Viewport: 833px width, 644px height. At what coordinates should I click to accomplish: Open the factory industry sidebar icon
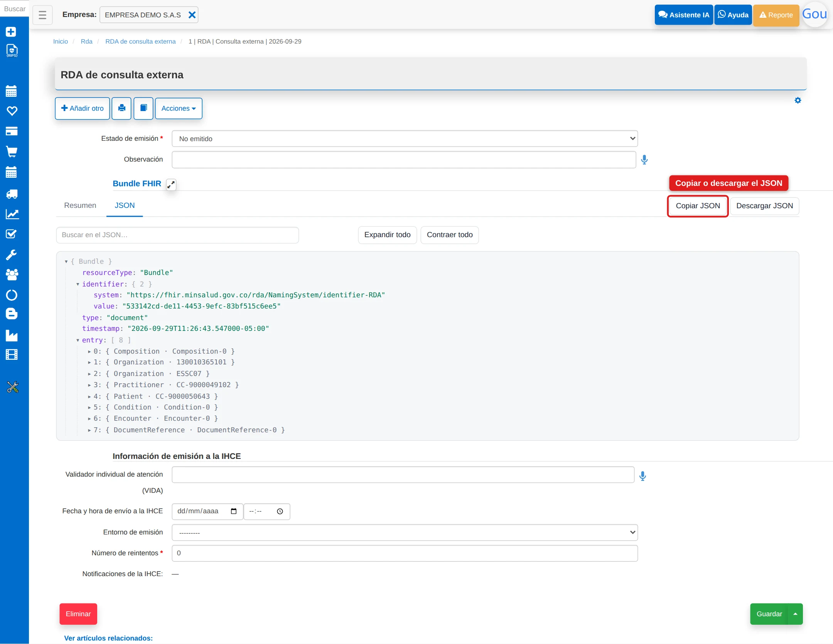tap(12, 335)
